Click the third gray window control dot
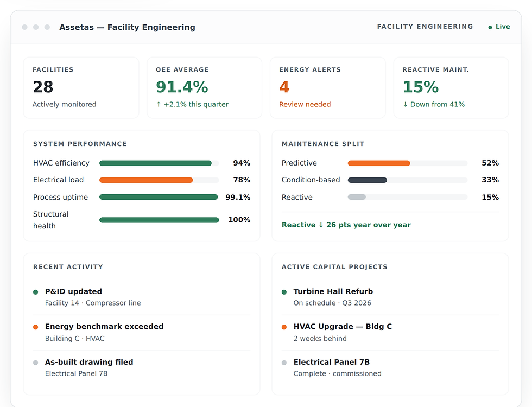 (x=47, y=27)
